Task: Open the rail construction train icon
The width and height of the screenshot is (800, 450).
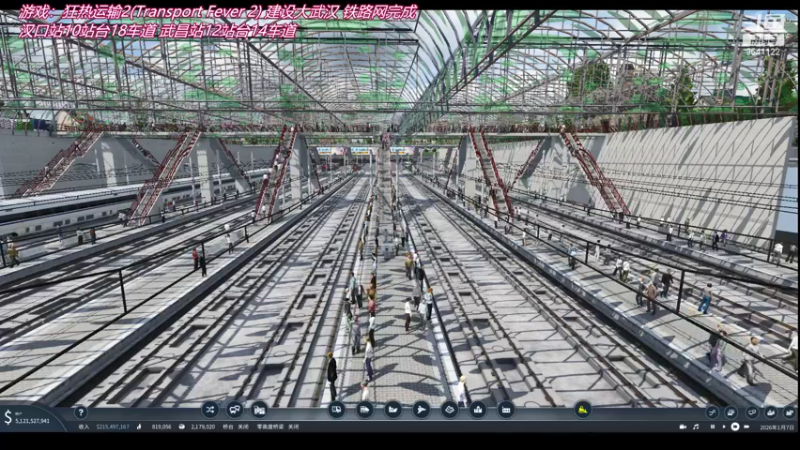Action: (x=364, y=410)
